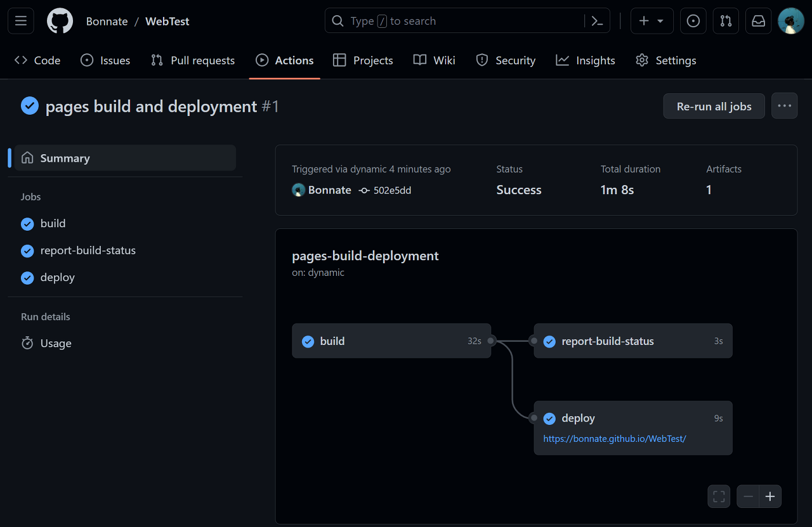The width and height of the screenshot is (812, 527).
Task: Select the Actions tab
Action: pyautogui.click(x=285, y=60)
